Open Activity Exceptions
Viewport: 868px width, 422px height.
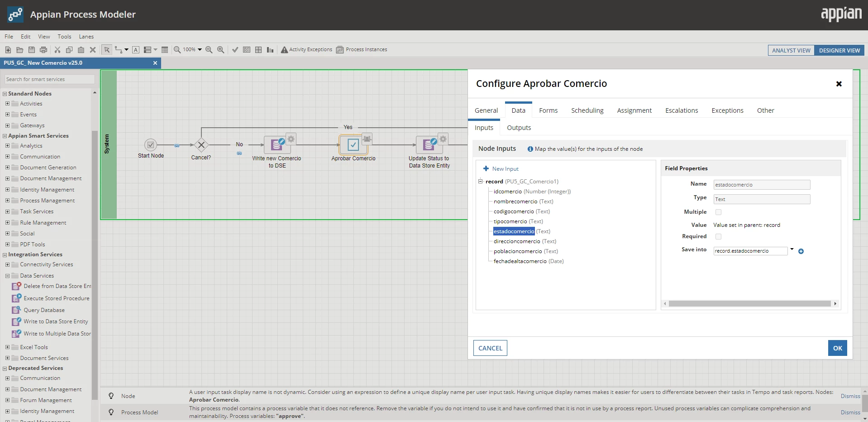tap(306, 50)
